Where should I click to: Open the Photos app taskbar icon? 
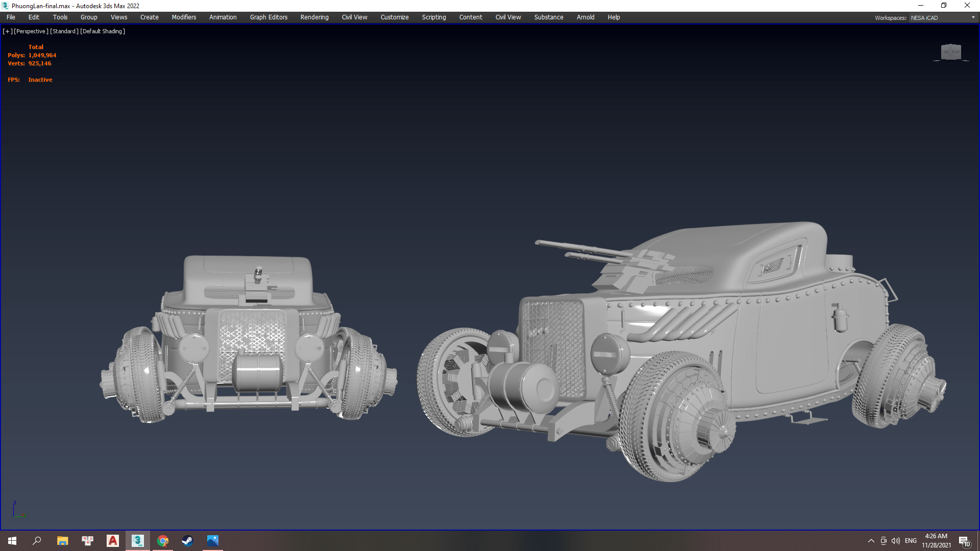(212, 541)
